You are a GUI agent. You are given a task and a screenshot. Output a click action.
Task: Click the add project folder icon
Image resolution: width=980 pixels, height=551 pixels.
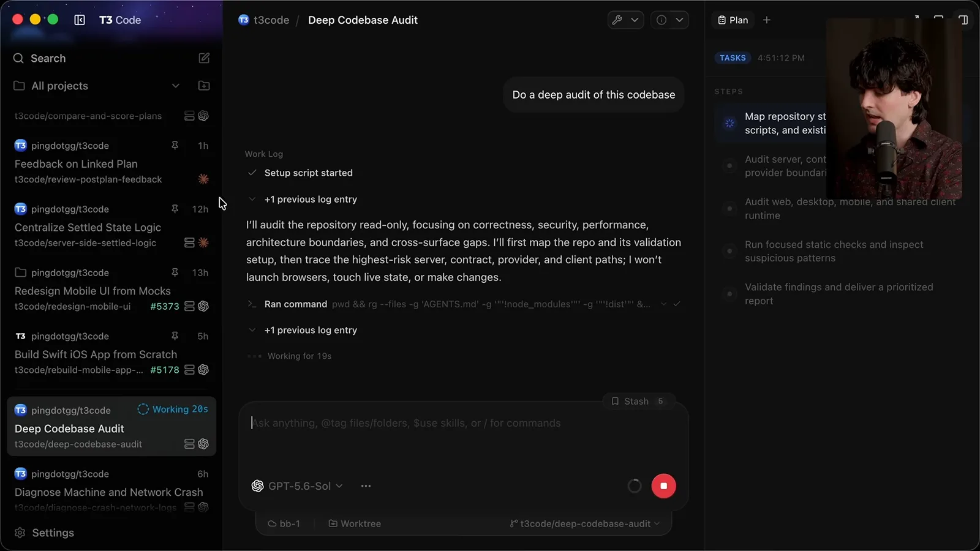[204, 86]
